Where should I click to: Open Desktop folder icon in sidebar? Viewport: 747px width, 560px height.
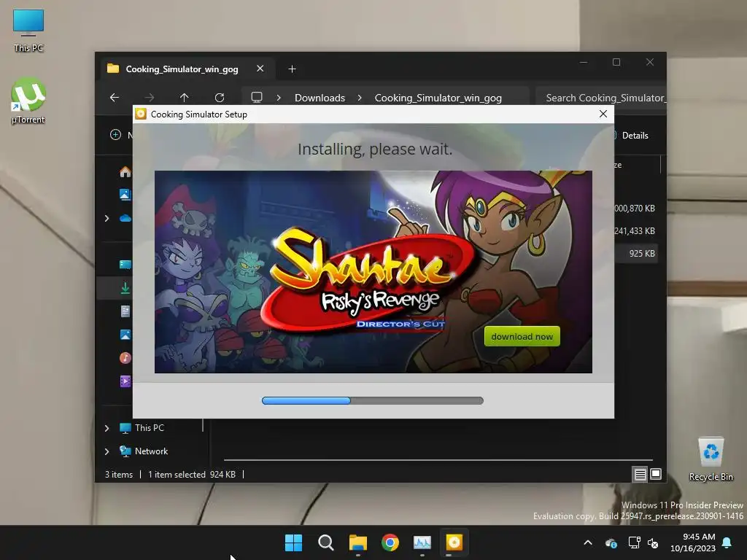125,265
